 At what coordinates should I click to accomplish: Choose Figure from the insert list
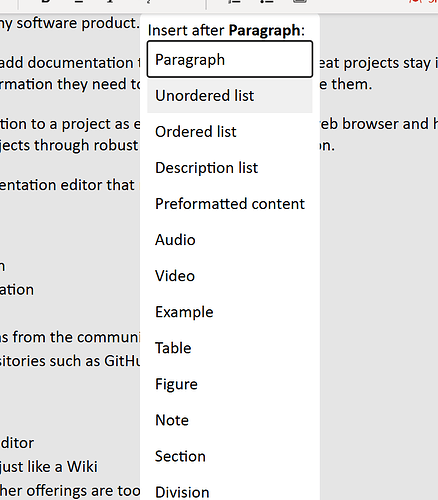pyautogui.click(x=230, y=384)
